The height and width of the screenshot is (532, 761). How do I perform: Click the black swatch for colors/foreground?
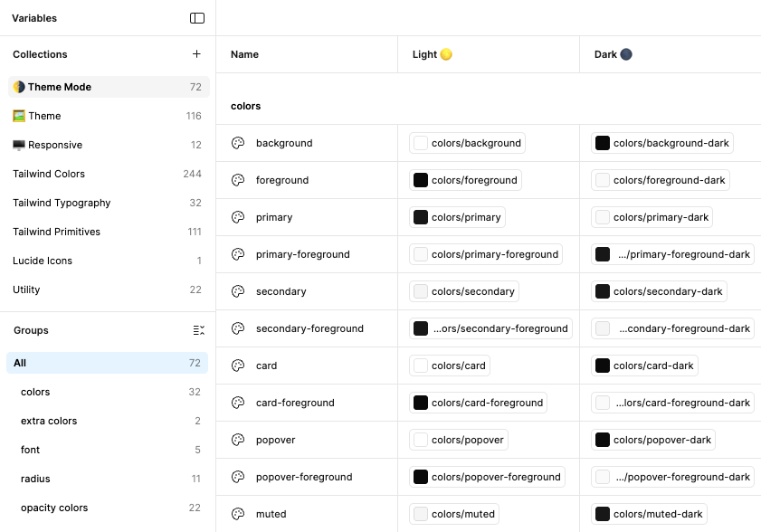tap(421, 180)
